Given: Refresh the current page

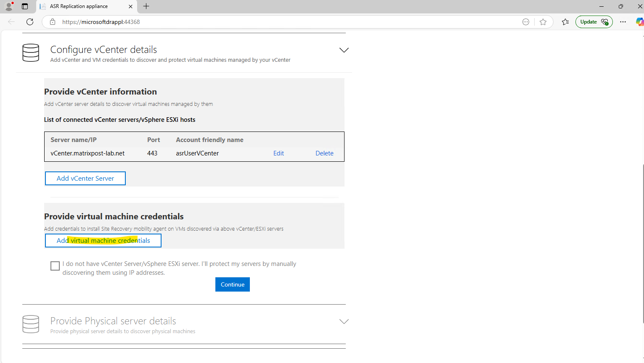Looking at the screenshot, I should point(30,22).
